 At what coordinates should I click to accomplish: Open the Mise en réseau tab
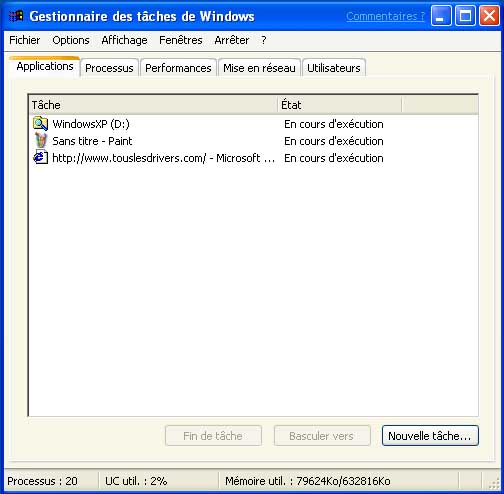tap(259, 68)
